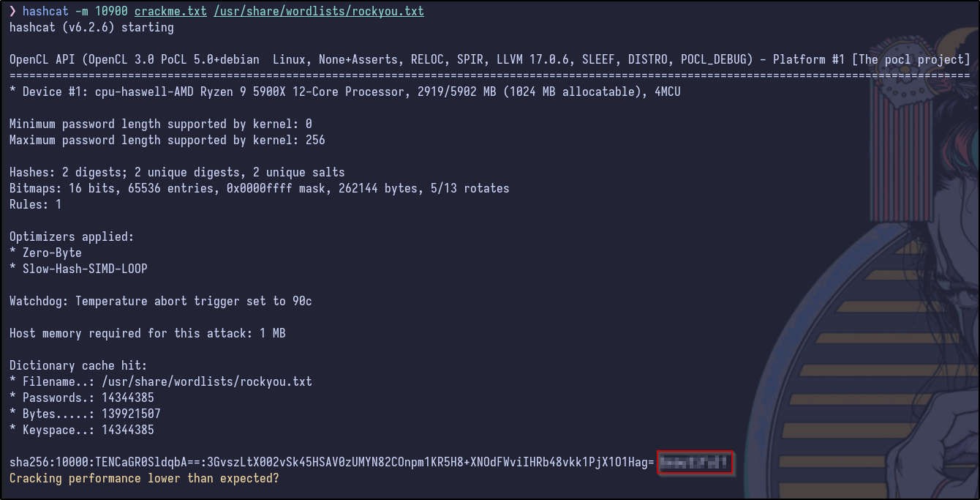Click the Host memory required line
The image size is (980, 500).
click(147, 334)
